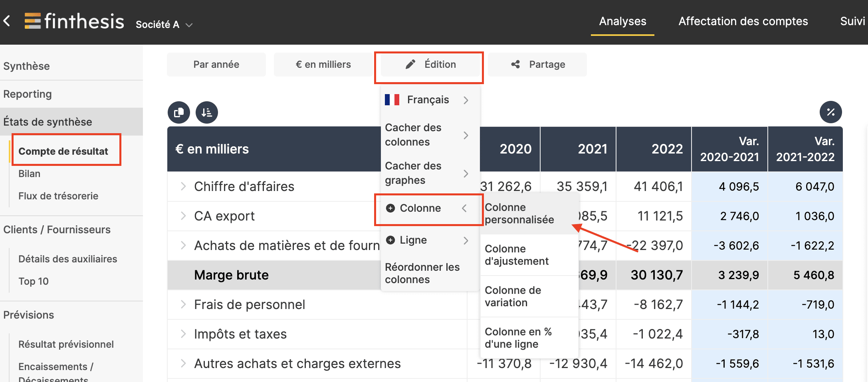The image size is (868, 382).
Task: Click the Partage share icon
Action: [515, 64]
